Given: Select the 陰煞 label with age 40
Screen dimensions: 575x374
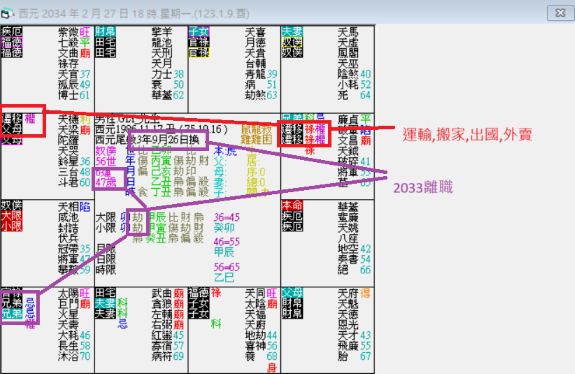Looking at the screenshot, I should point(354,74).
